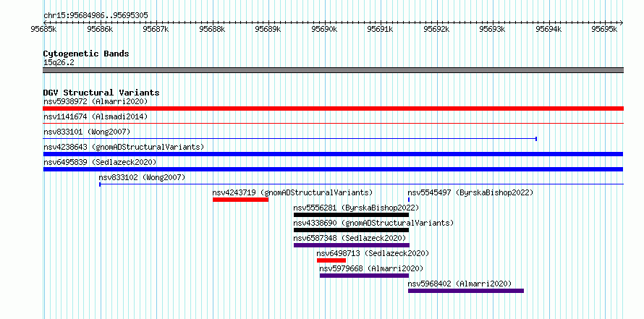The height and width of the screenshot is (319, 644).
Task: Open the nsv833101 (Wong2007) label
Action: [87, 132]
